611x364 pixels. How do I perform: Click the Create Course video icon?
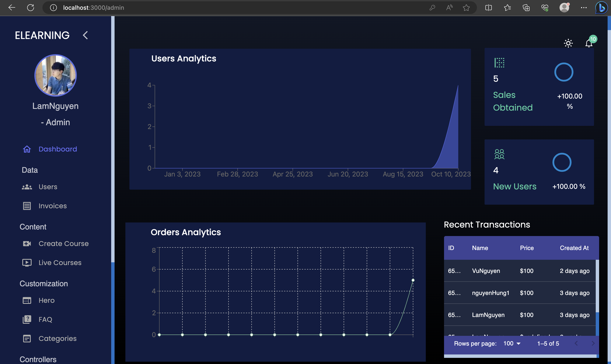(27, 244)
